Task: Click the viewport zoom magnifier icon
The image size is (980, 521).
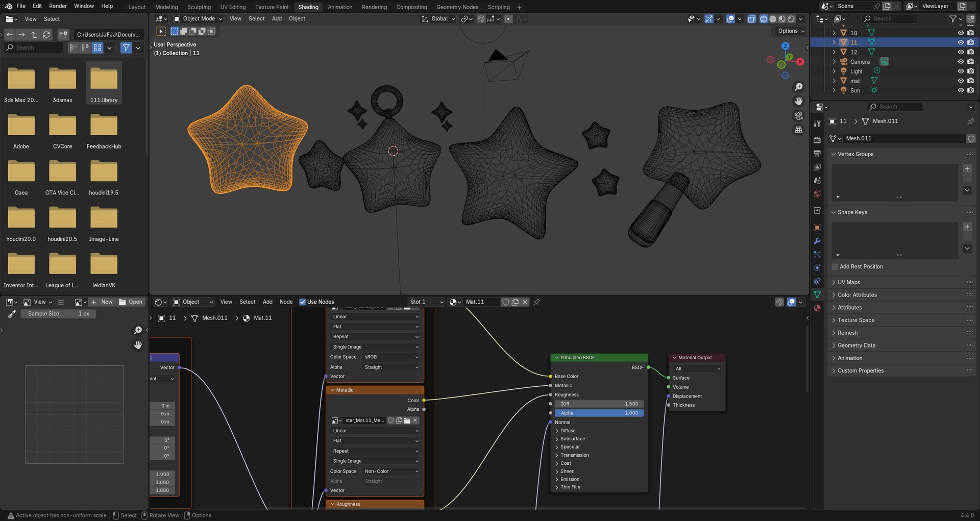Action: tap(799, 87)
